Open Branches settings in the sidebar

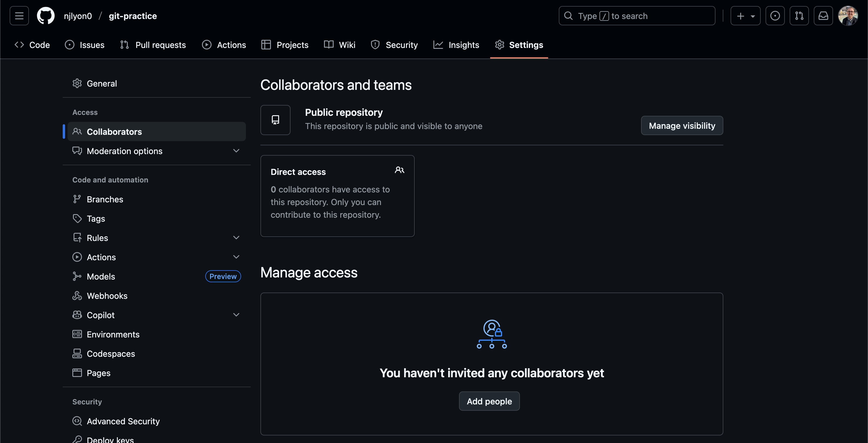(x=105, y=199)
